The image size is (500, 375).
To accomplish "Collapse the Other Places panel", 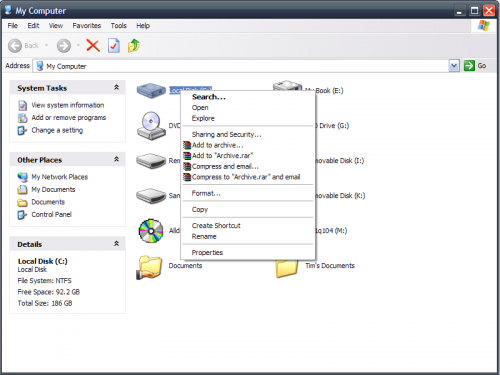I will click(x=116, y=159).
